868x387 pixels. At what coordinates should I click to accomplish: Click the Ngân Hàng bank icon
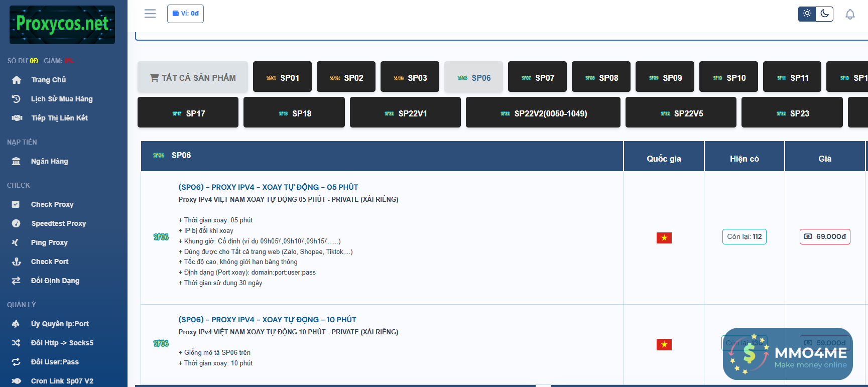(16, 161)
